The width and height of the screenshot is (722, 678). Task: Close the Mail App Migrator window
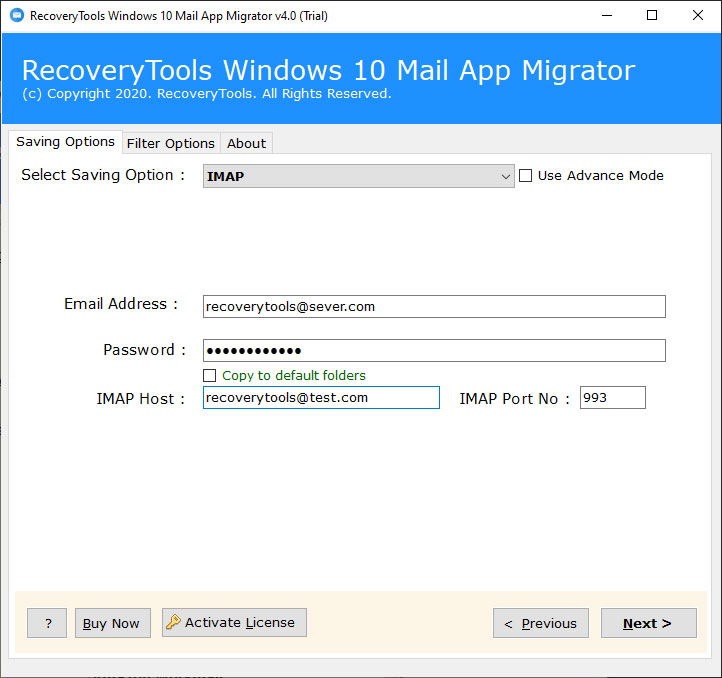pyautogui.click(x=698, y=15)
